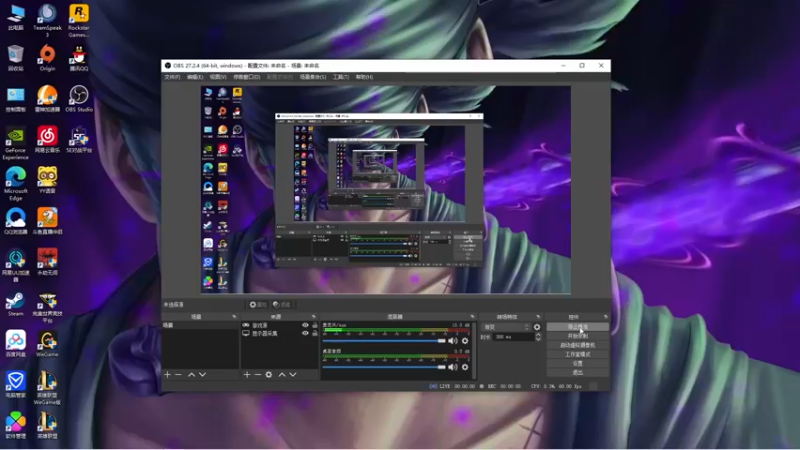Open the 腾讯QQ desktop shortcut
Screen dimensions: 800x450
click(79, 58)
